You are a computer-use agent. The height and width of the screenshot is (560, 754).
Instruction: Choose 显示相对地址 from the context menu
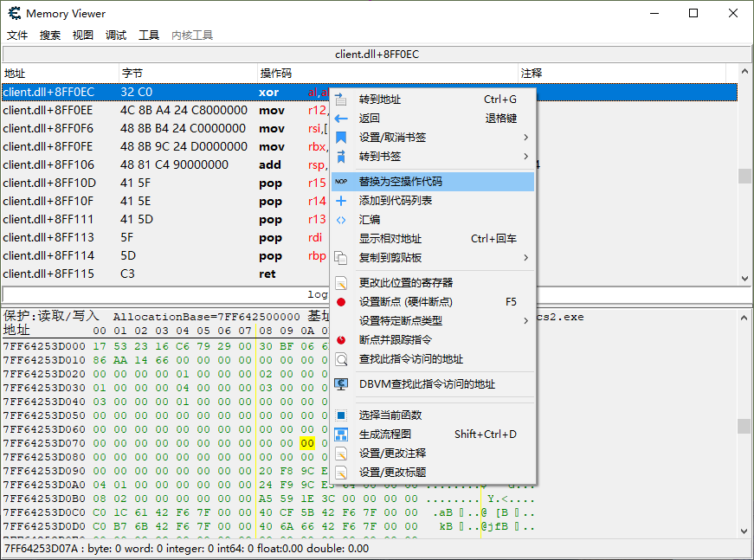pyautogui.click(x=390, y=239)
